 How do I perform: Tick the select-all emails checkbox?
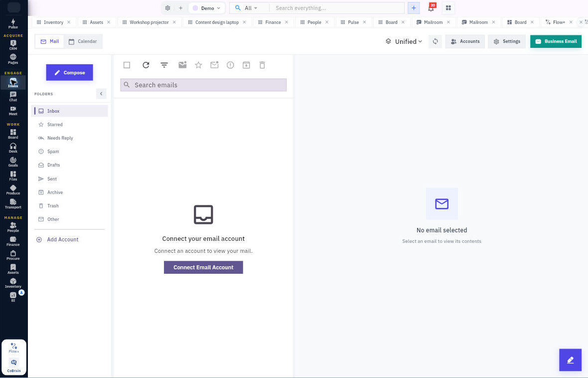[x=127, y=65]
